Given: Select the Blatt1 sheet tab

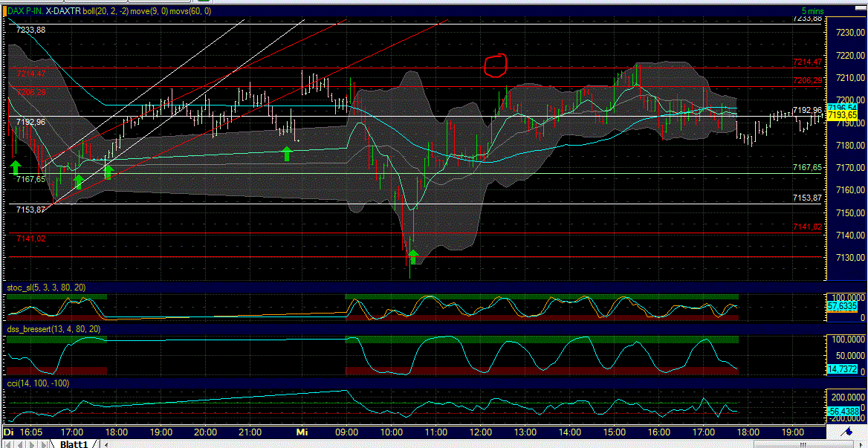Looking at the screenshot, I should click(73, 444).
